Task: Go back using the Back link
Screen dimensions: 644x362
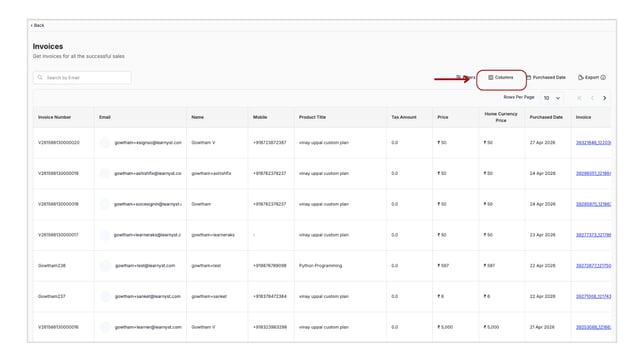Action: pyautogui.click(x=37, y=25)
